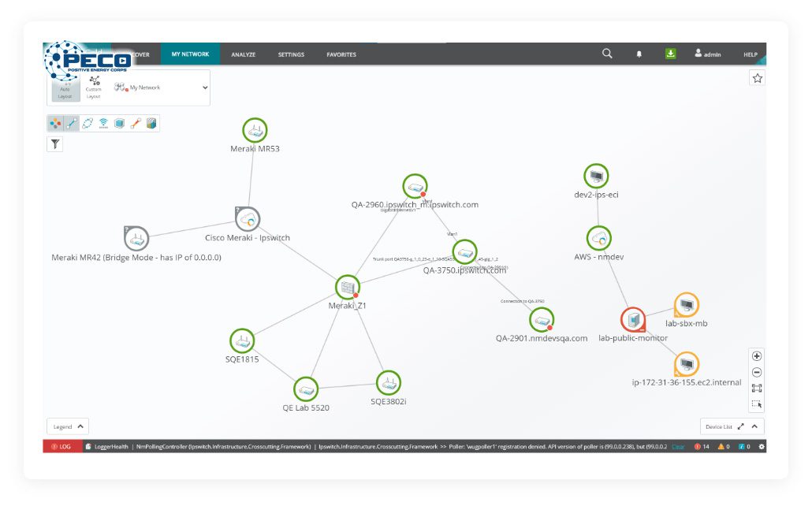Select the QA-2960 switch node

pos(415,187)
